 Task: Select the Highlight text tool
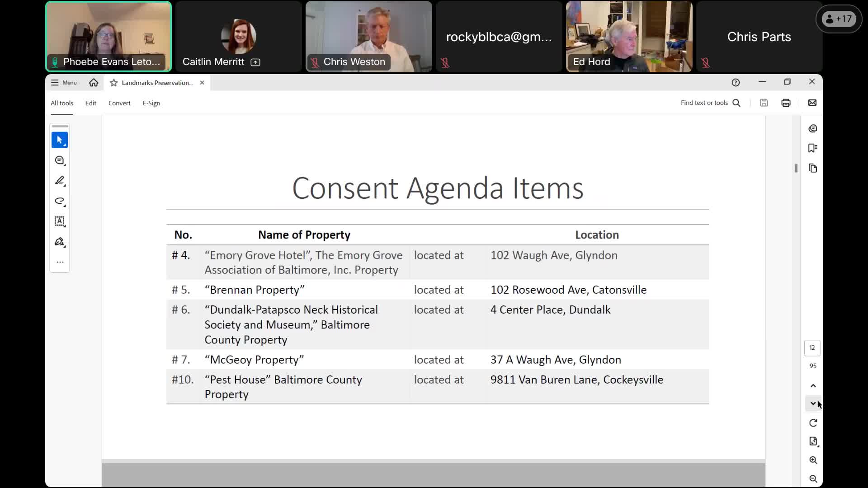pos(60,181)
